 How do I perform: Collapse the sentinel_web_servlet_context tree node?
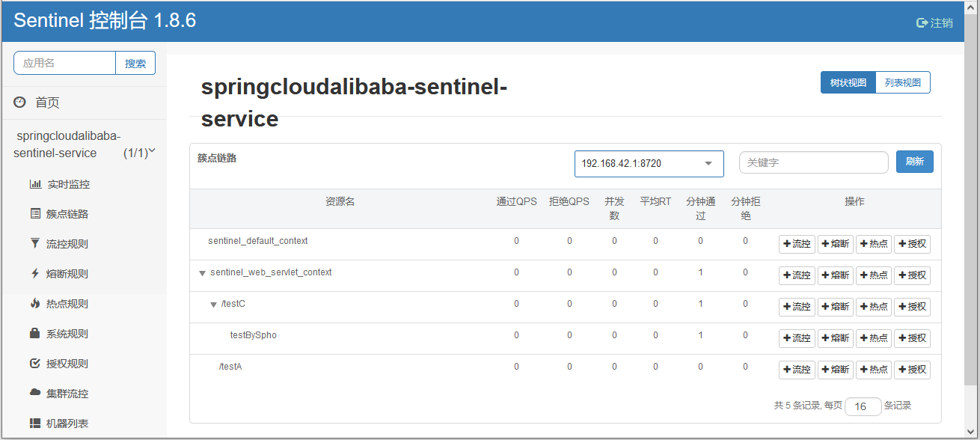pos(202,273)
